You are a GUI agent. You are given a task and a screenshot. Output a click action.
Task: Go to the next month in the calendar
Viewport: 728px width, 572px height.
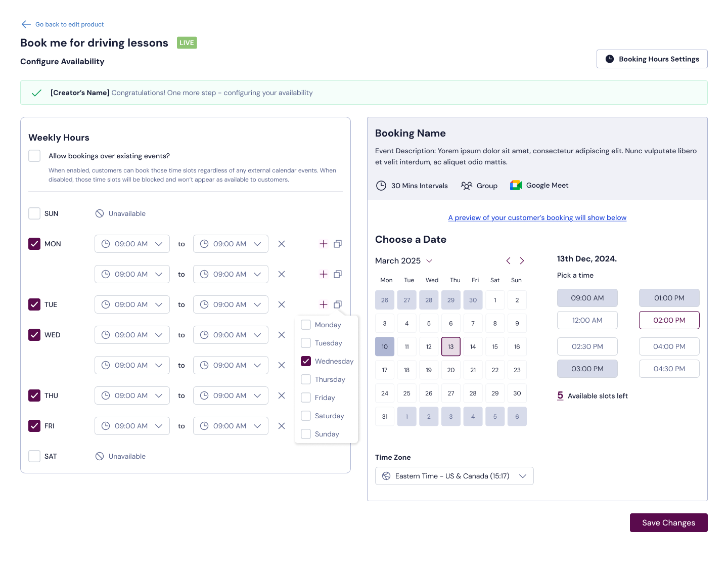(522, 261)
